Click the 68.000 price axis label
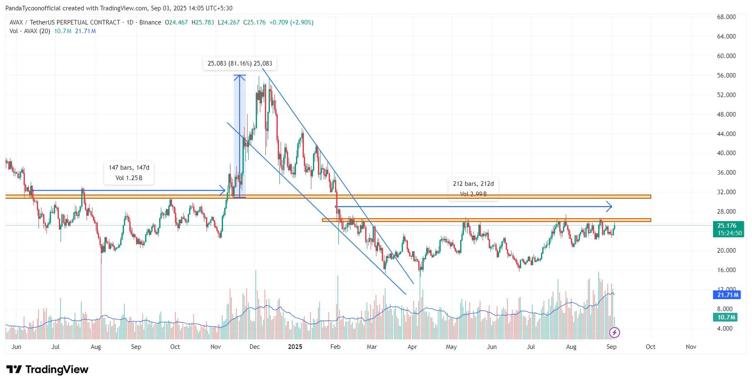The image size is (752, 385). point(726,17)
